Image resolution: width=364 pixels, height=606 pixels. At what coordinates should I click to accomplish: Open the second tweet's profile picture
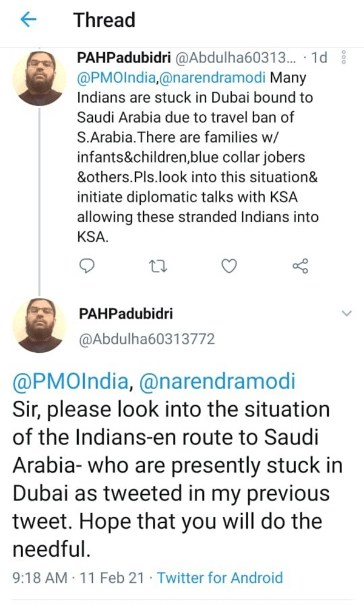pyautogui.click(x=40, y=327)
